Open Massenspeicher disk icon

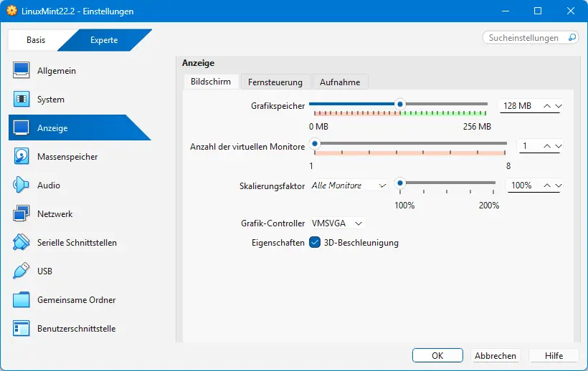tap(22, 157)
